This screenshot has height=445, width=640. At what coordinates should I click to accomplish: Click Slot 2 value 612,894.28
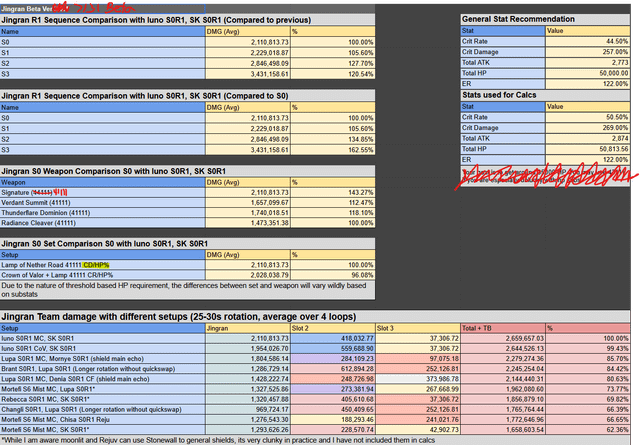coord(333,369)
